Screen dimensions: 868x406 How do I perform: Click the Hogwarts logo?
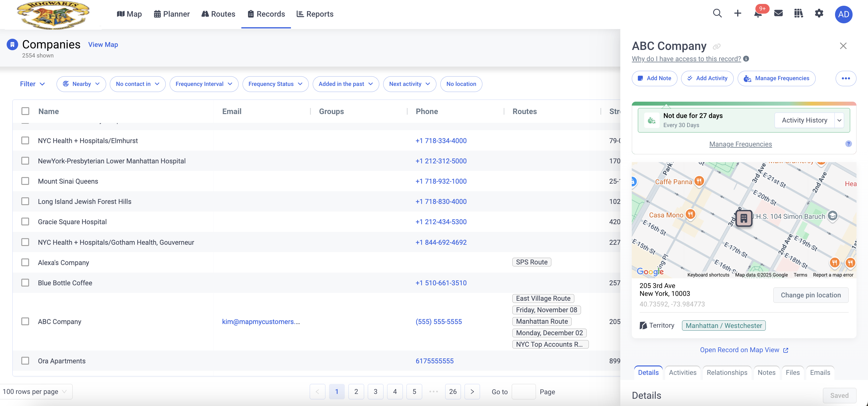[x=53, y=15]
